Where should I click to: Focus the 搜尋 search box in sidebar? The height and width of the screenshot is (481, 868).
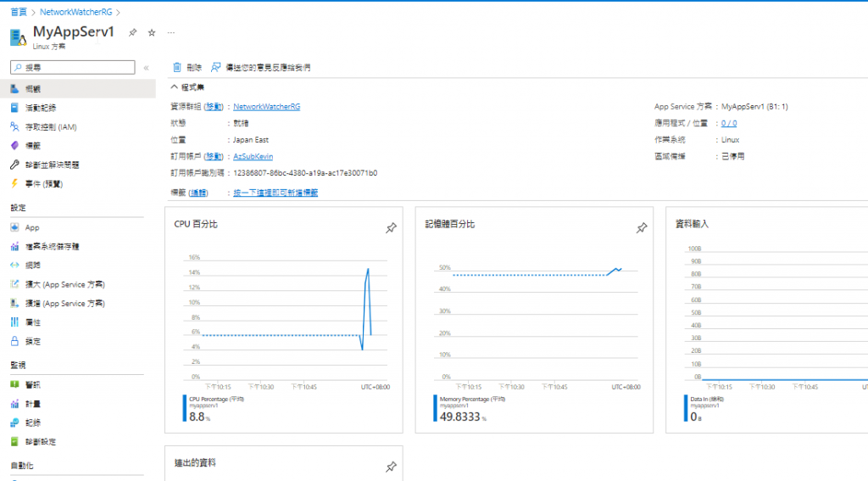pos(73,68)
